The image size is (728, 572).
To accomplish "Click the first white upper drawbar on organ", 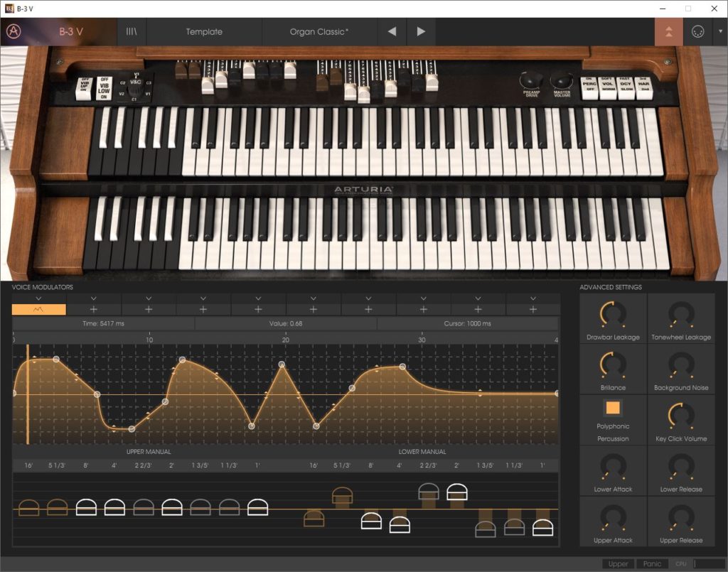I will (x=208, y=85).
